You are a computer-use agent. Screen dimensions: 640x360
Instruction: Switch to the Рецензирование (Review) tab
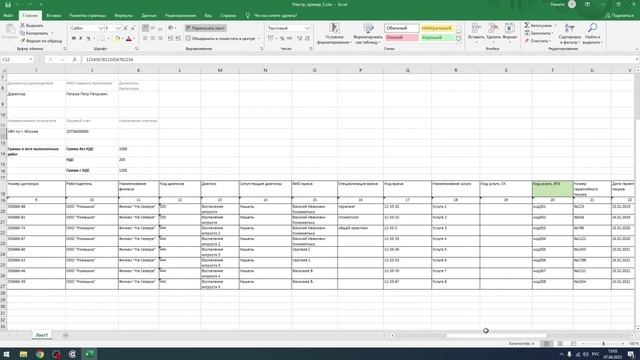180,16
